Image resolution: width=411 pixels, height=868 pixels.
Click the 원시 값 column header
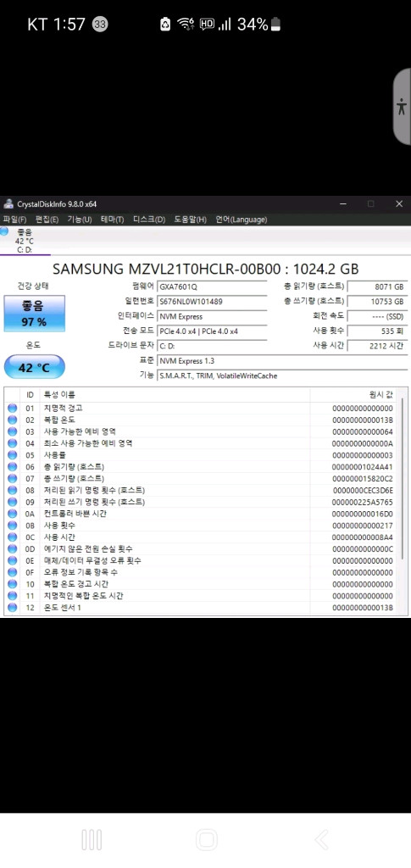click(x=354, y=395)
